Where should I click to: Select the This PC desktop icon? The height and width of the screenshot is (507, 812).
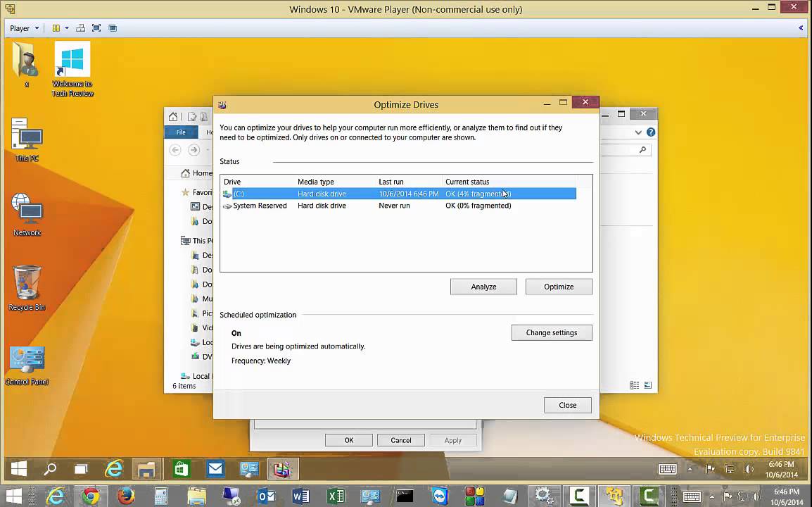pos(27,140)
